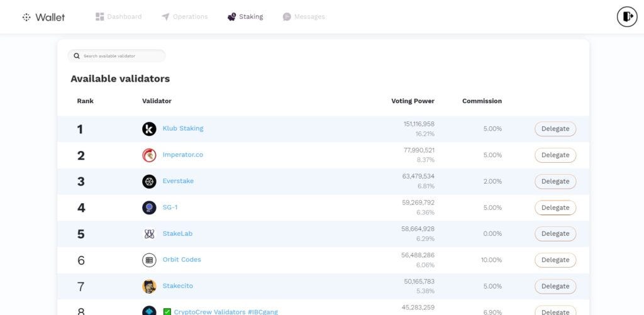This screenshot has width=644, height=315.
Task: Click the Orbit Codes logo
Action: pyautogui.click(x=149, y=260)
